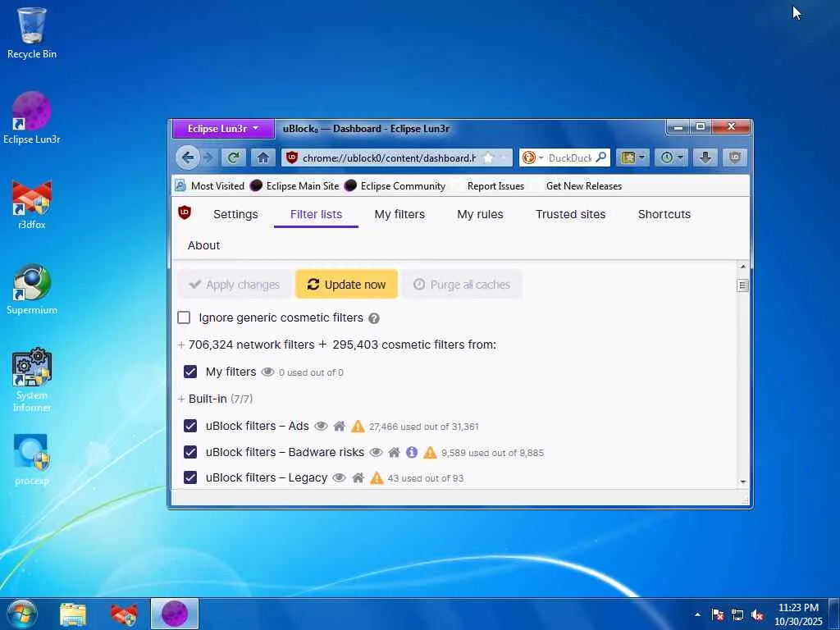This screenshot has width=840, height=630.
Task: View My filters content via eye icon
Action: [267, 372]
